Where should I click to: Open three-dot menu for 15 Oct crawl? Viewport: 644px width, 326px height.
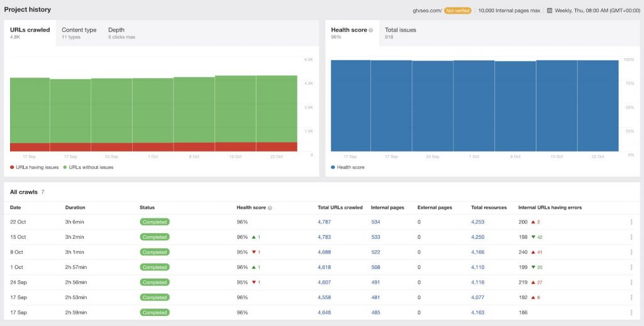tap(631, 237)
